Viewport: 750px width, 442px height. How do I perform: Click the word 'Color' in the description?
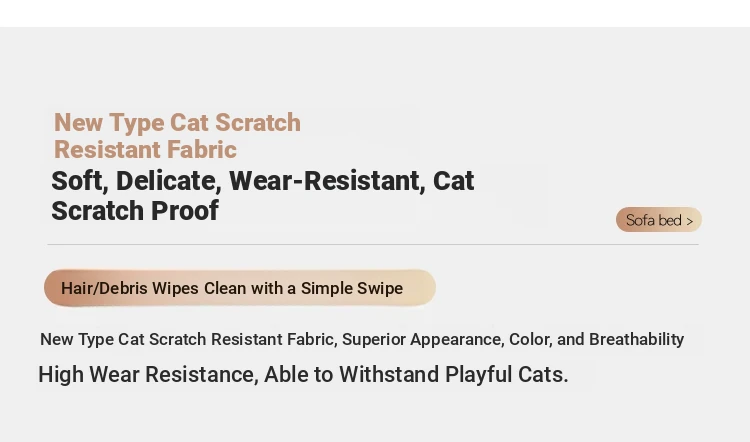(x=529, y=339)
